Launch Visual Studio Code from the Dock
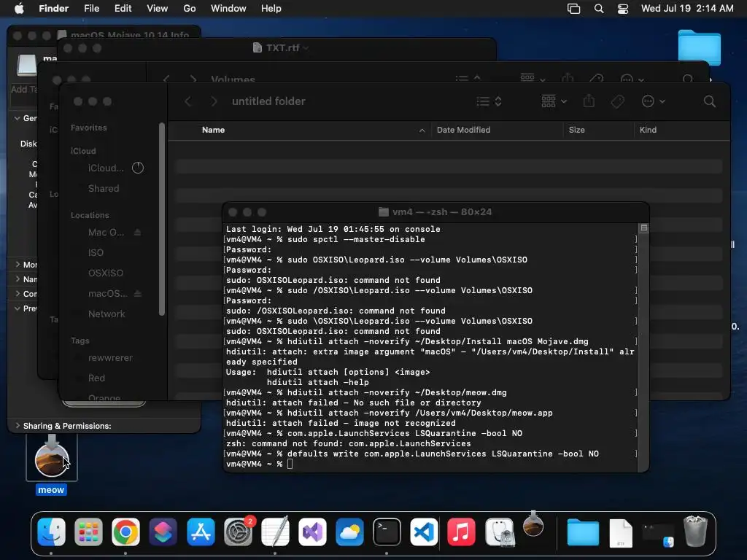 424,532
